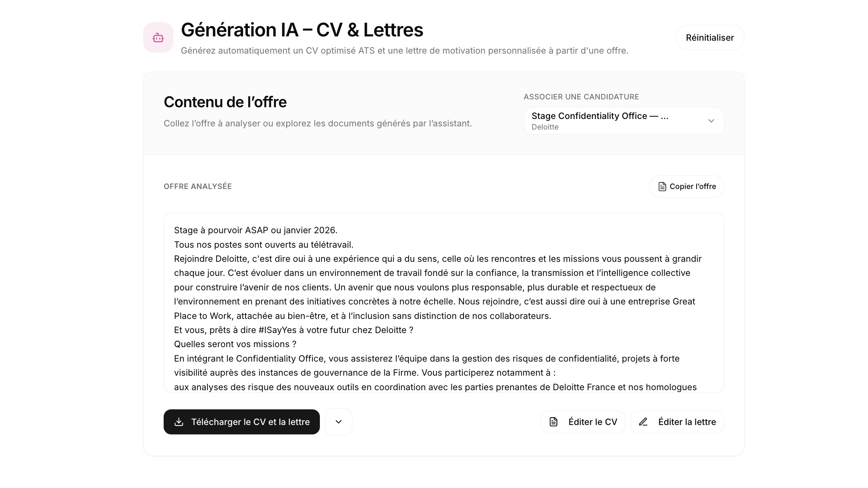
Task: Click the ASSOCIER UNE CANDIDATURE label
Action: tap(581, 97)
